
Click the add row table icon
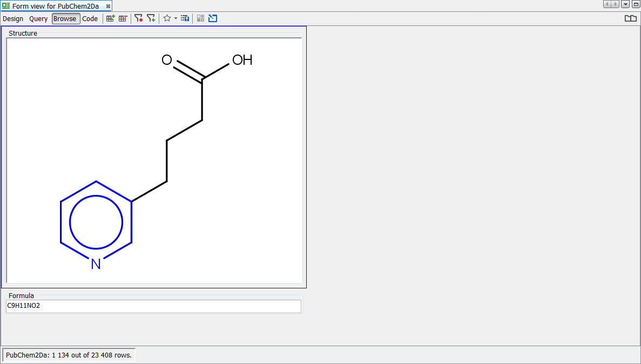coord(110,18)
